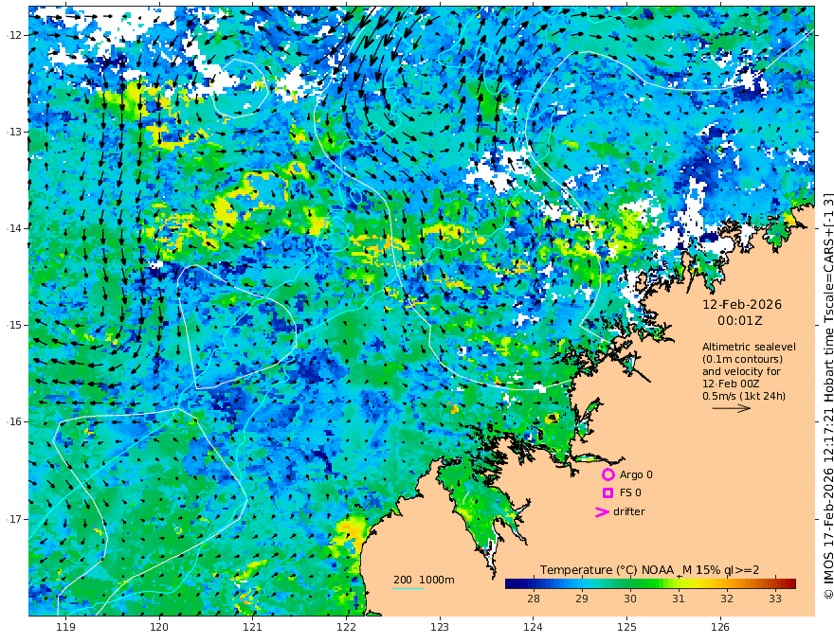Image resolution: width=834 pixels, height=644 pixels.
Task: Click the drifter legend label text
Action: coord(629,511)
